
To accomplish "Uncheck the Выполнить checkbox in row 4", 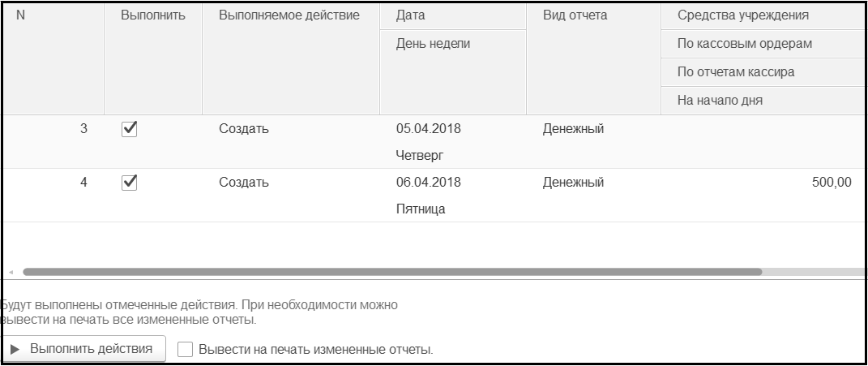I will (129, 183).
